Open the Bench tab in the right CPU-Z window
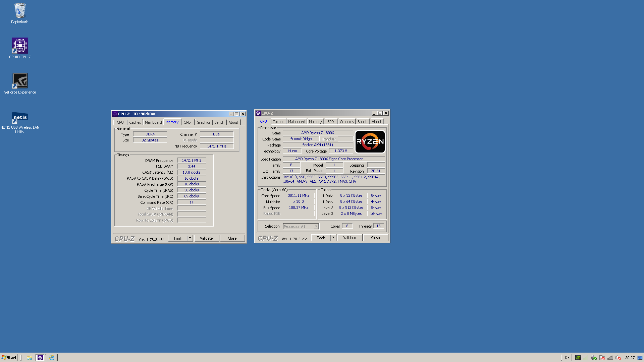The width and height of the screenshot is (644, 362). [362, 122]
